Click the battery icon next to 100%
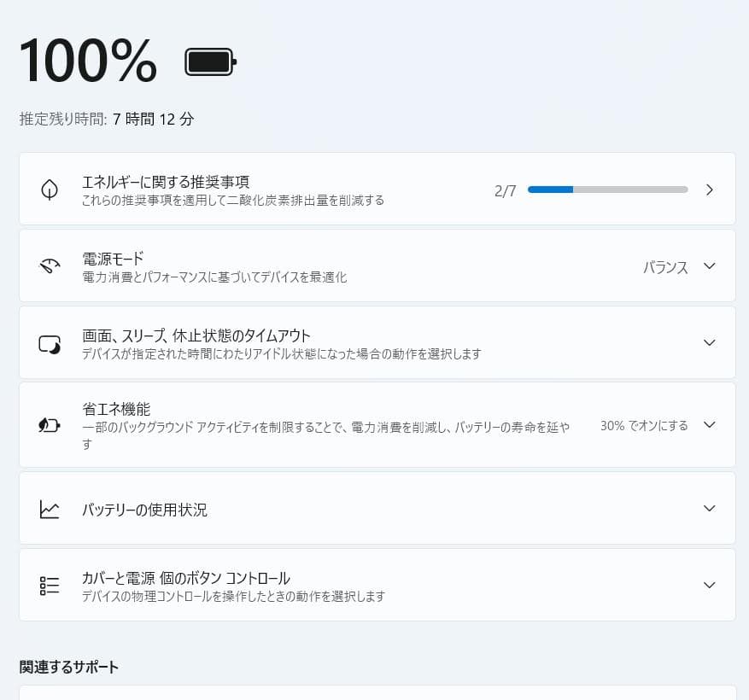Viewport: 749px width, 700px height. point(209,61)
